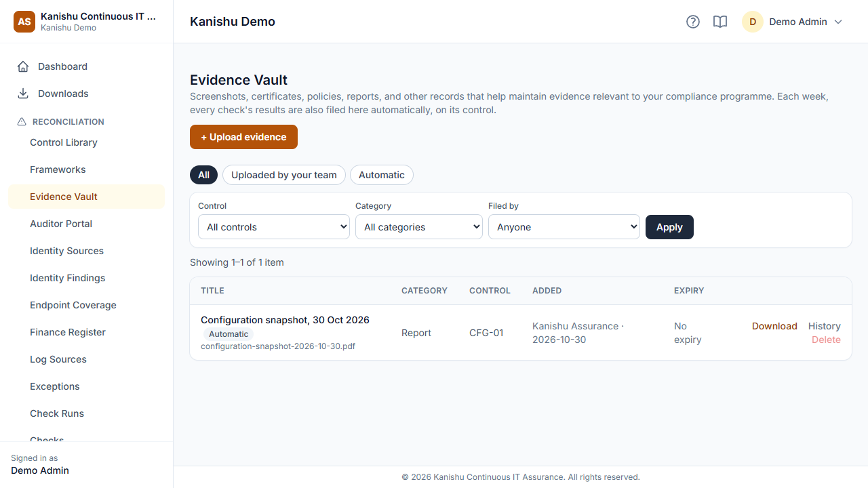Switch to the Automatic filter tab
The width and height of the screenshot is (868, 488).
(x=382, y=175)
